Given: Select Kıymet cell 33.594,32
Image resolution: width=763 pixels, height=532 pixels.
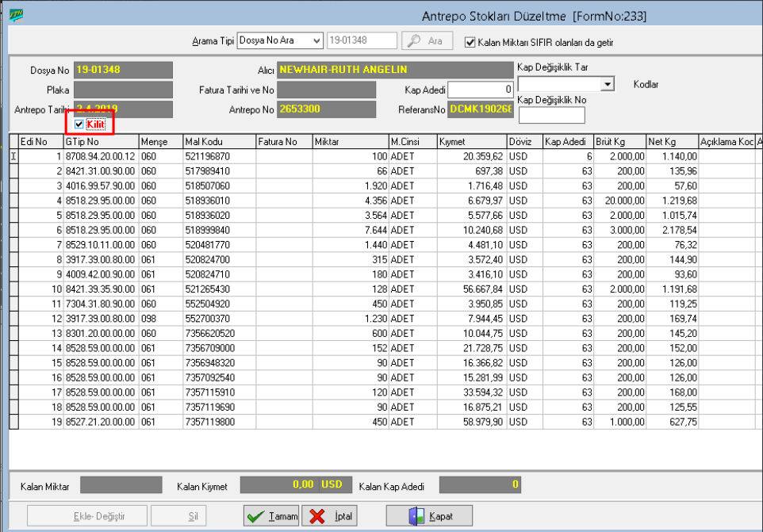Looking at the screenshot, I should click(472, 392).
